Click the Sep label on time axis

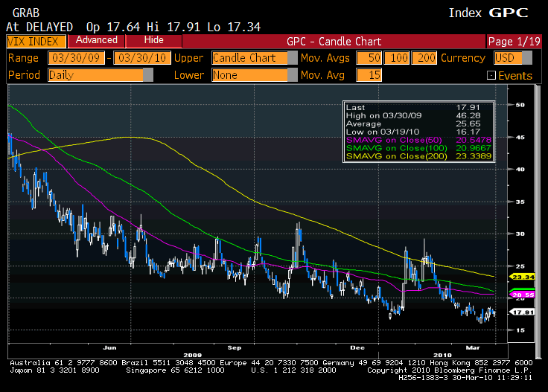(234, 347)
